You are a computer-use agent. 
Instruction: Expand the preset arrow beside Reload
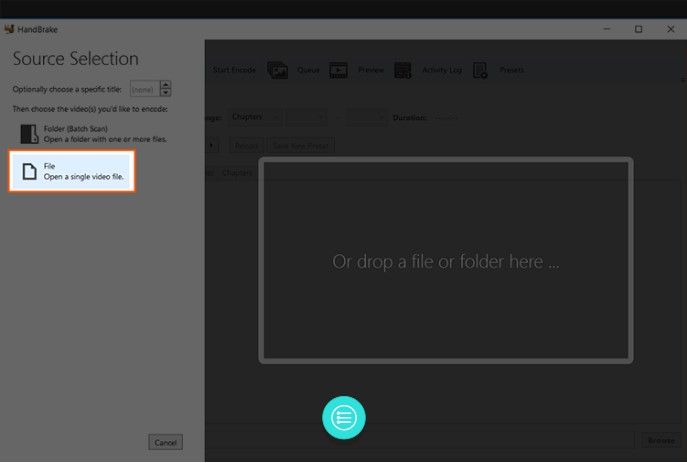[212, 145]
